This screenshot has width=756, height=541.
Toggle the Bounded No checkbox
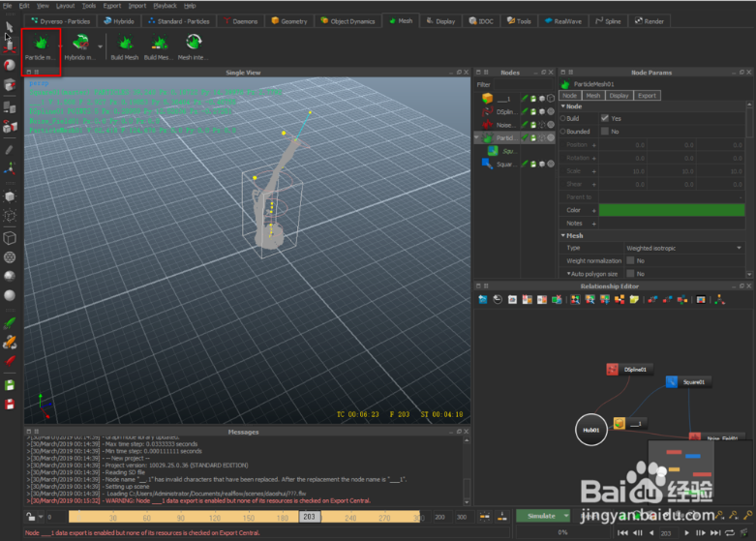(x=605, y=132)
